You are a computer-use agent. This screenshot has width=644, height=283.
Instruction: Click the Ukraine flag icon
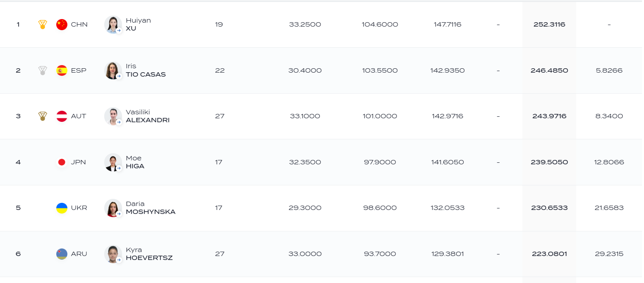point(62,208)
